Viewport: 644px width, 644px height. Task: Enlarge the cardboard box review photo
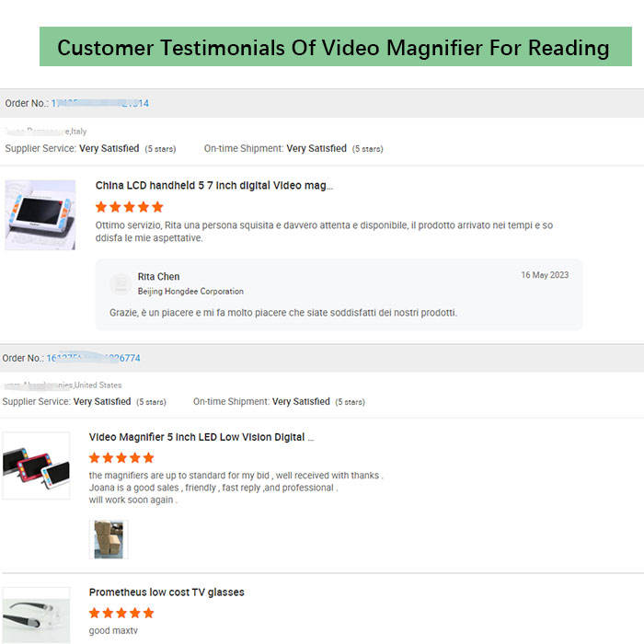108,539
